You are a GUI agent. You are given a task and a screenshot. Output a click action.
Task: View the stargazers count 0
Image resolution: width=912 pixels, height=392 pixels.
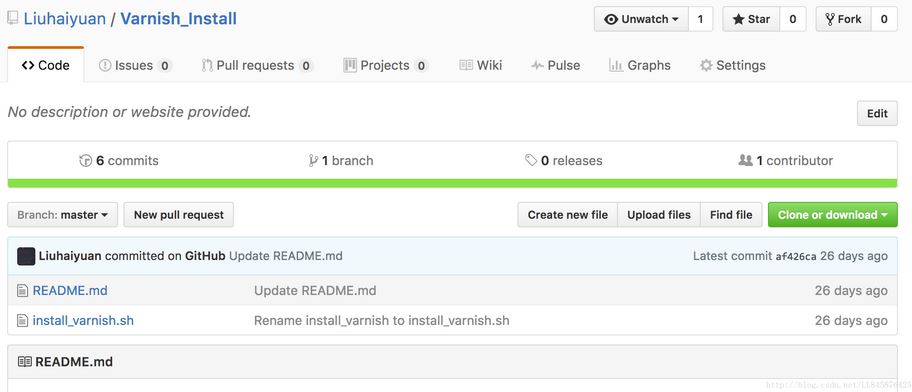pos(793,19)
